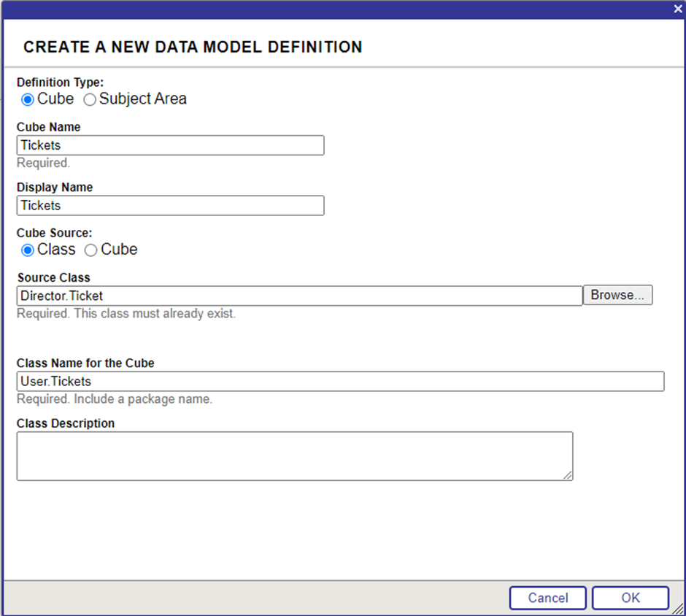The image size is (686, 616).
Task: Open the Browse... class picker
Action: [617, 295]
